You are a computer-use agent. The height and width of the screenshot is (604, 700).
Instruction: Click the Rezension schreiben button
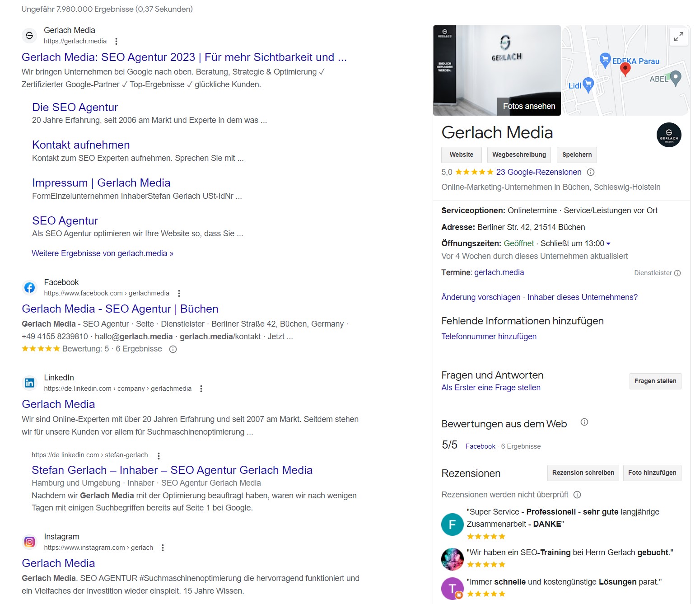[x=583, y=473]
